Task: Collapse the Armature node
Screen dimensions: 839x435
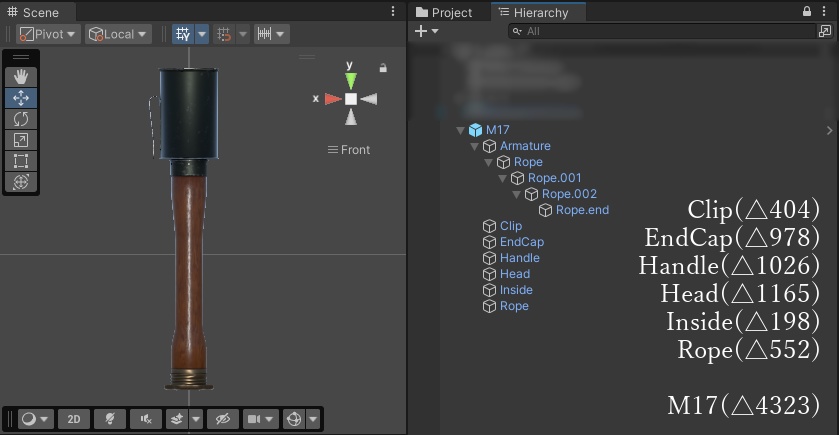Action: pos(474,146)
